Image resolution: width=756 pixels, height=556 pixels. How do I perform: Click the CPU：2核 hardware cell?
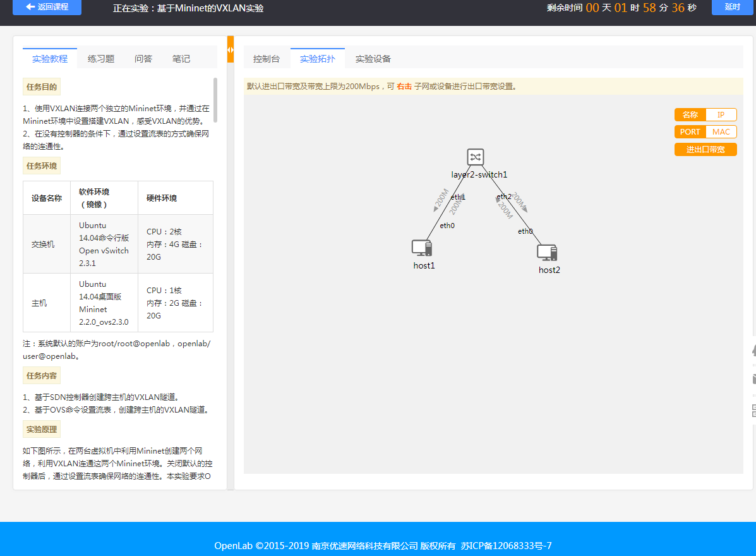pos(176,244)
